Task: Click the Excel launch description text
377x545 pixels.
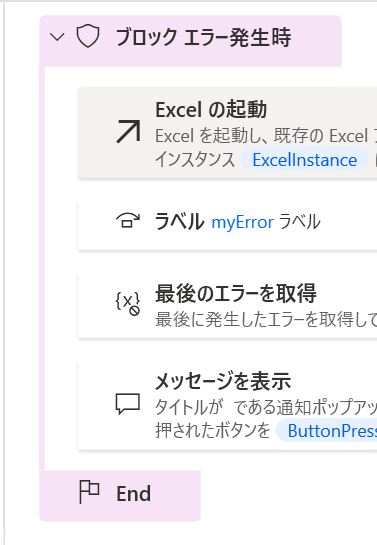Action: coord(266,136)
